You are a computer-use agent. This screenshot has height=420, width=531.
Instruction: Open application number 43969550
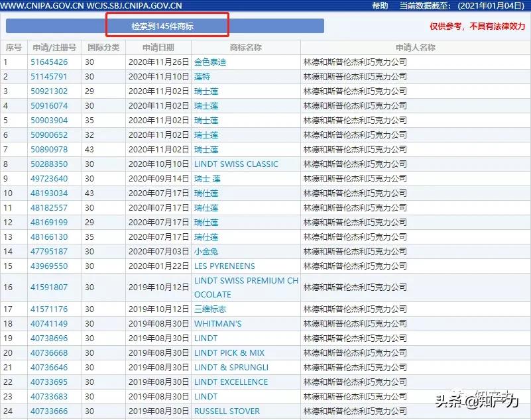(49, 266)
